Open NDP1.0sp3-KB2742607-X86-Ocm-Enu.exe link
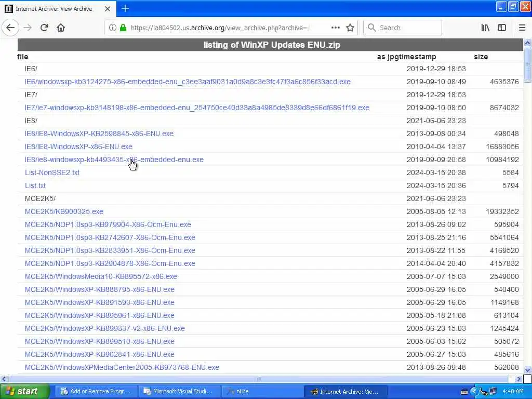Image resolution: width=532 pixels, height=399 pixels. pos(110,237)
